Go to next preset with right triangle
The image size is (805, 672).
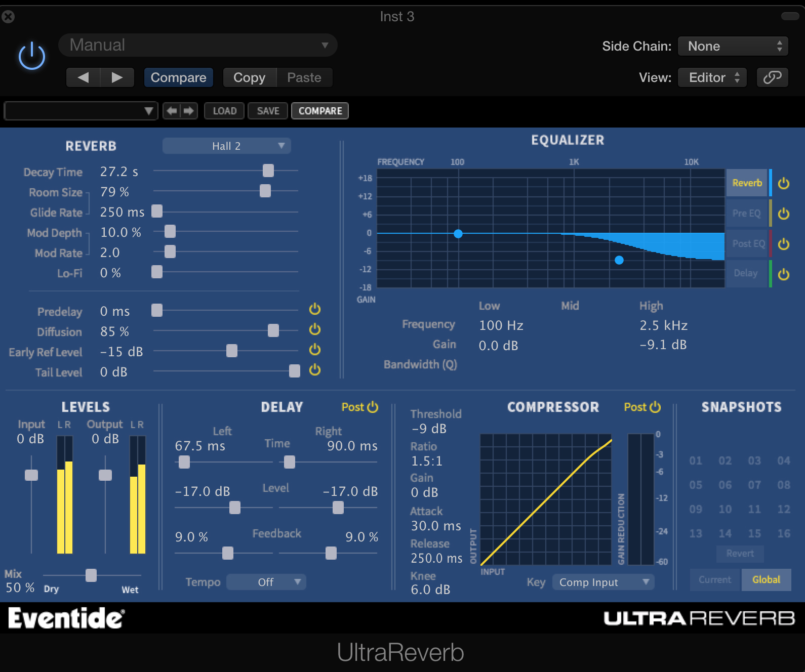pyautogui.click(x=117, y=77)
